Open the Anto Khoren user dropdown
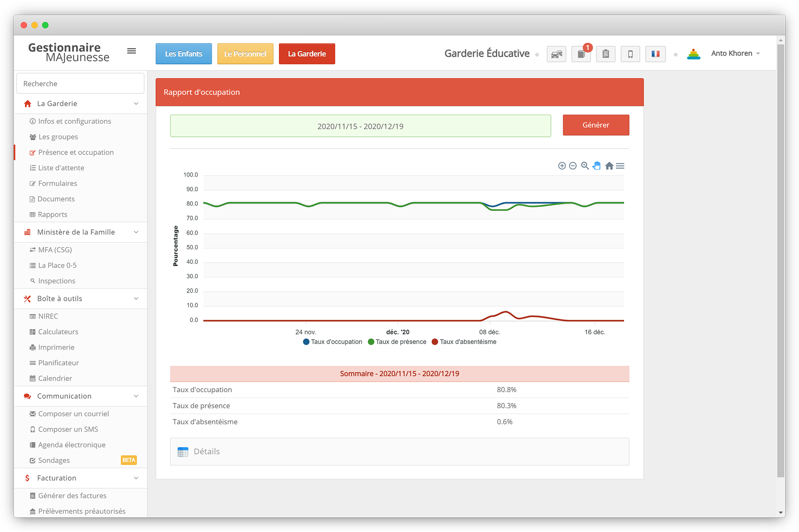Screen dimensions: 799x532 click(735, 54)
